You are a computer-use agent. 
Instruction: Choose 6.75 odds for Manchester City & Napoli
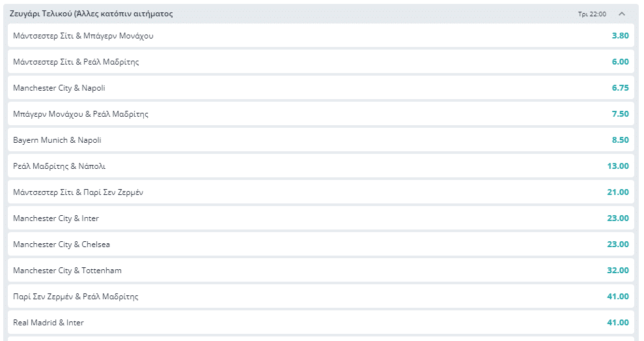pyautogui.click(x=620, y=88)
